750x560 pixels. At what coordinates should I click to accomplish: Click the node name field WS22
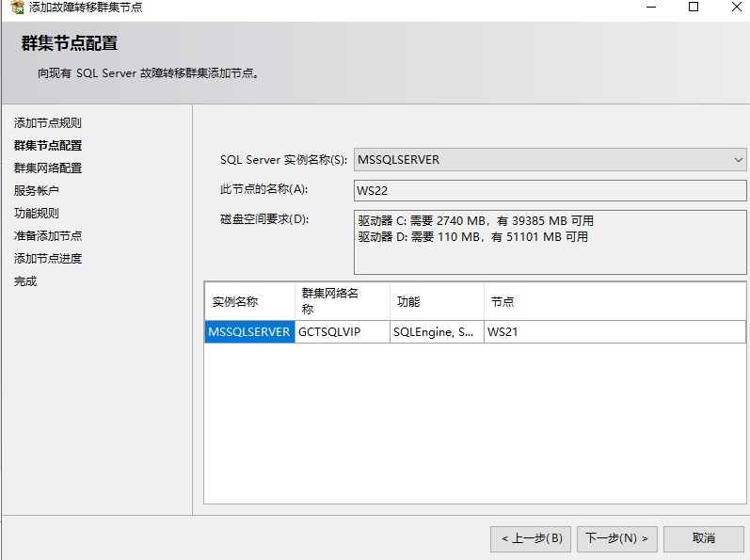click(550, 190)
